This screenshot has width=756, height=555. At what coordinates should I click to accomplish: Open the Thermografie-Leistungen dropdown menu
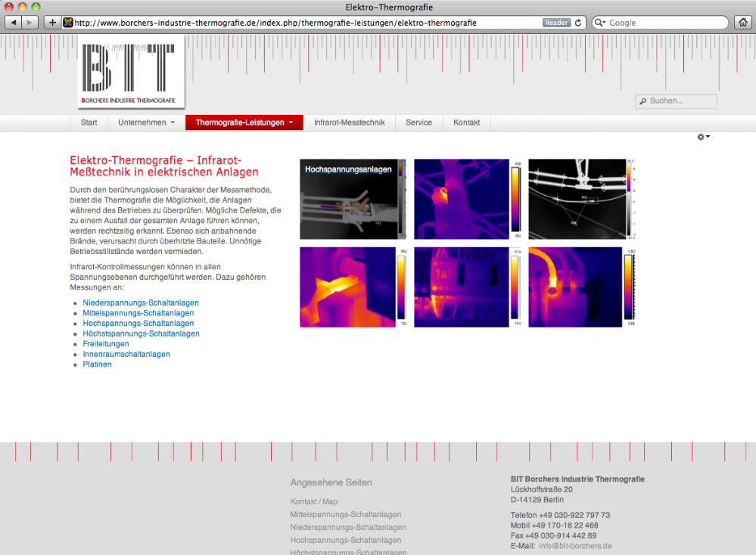(244, 122)
